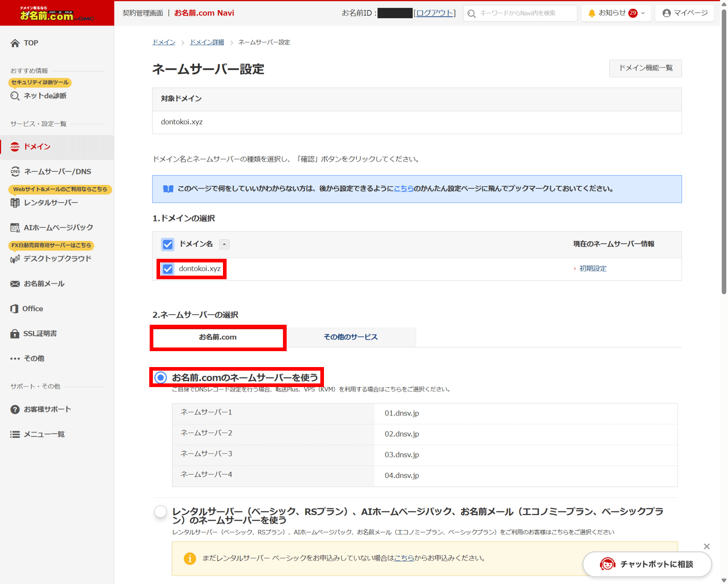Open ドメイン in the sidebar menu

point(57,147)
